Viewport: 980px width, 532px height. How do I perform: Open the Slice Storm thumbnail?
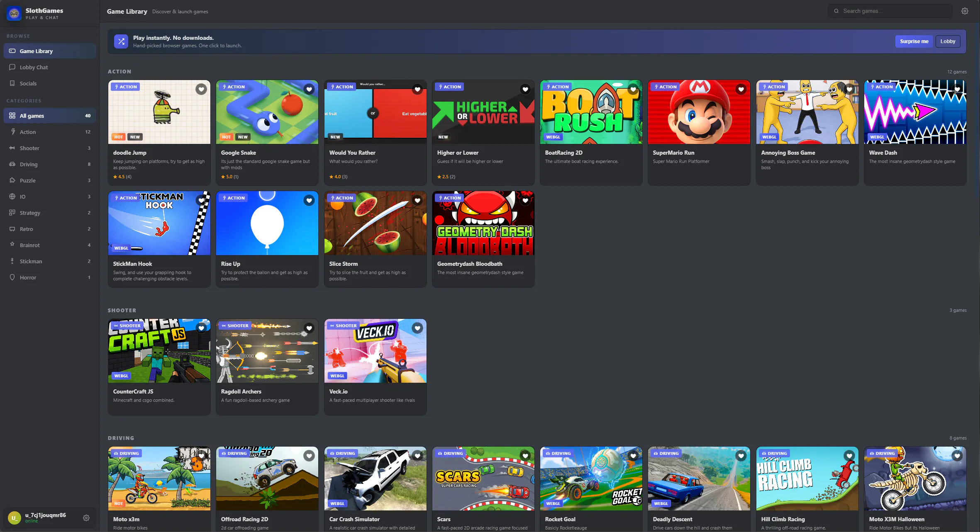(x=375, y=223)
